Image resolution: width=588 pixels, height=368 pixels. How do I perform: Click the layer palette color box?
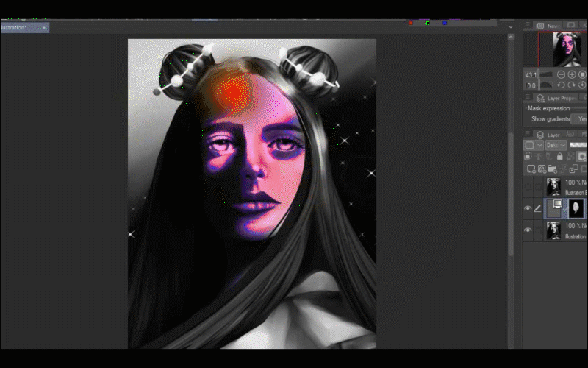(529, 145)
